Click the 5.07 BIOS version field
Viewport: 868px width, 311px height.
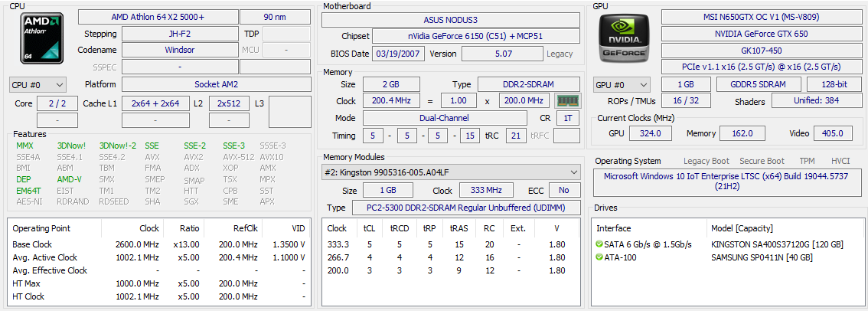click(x=503, y=54)
